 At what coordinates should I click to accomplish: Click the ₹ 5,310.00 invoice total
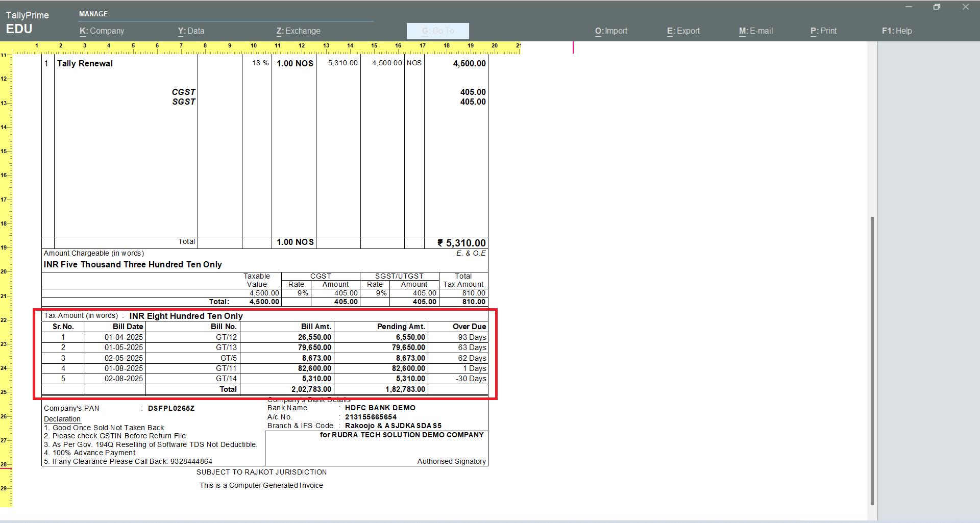tap(461, 243)
